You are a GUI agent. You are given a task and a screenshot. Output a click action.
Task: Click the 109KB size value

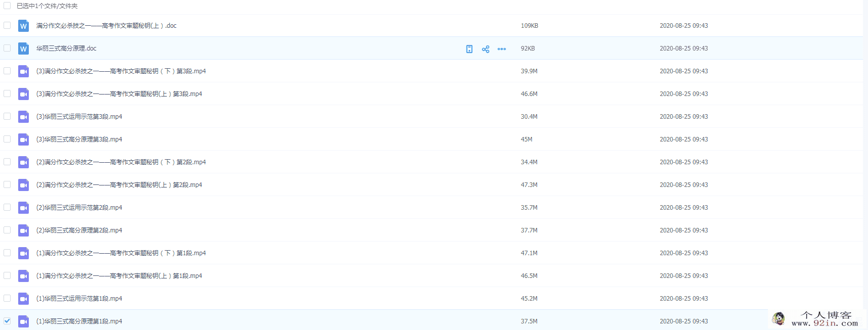529,26
